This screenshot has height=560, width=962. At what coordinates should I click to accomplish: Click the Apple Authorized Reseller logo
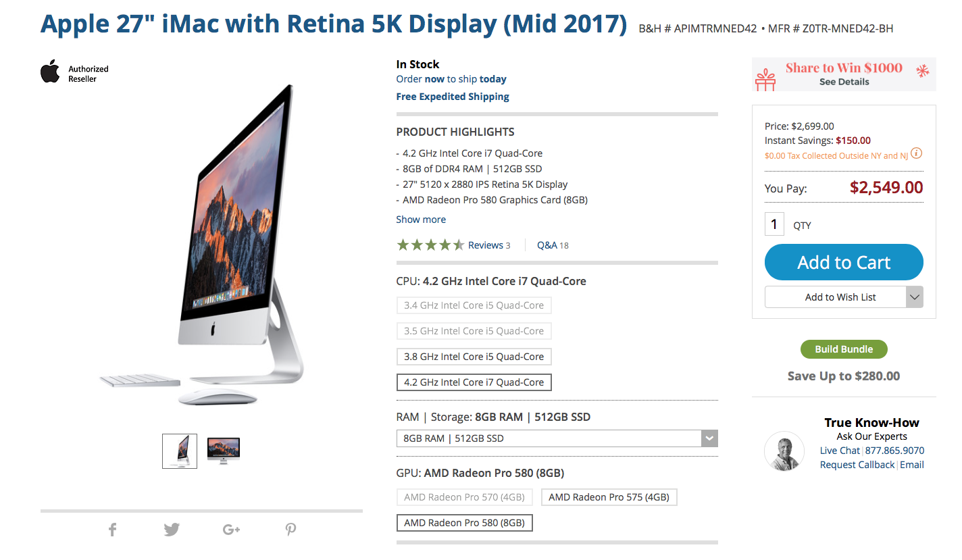[74, 72]
